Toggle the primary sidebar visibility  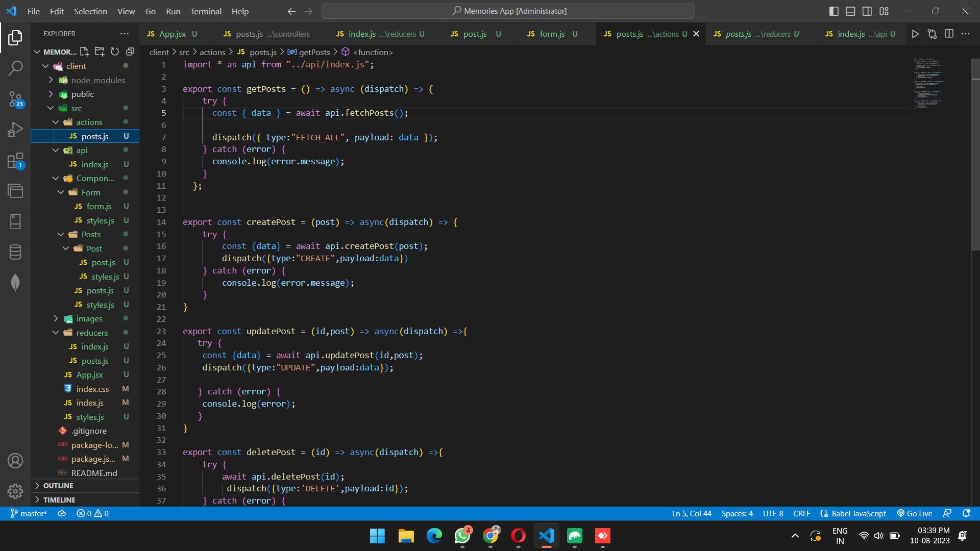834,11
